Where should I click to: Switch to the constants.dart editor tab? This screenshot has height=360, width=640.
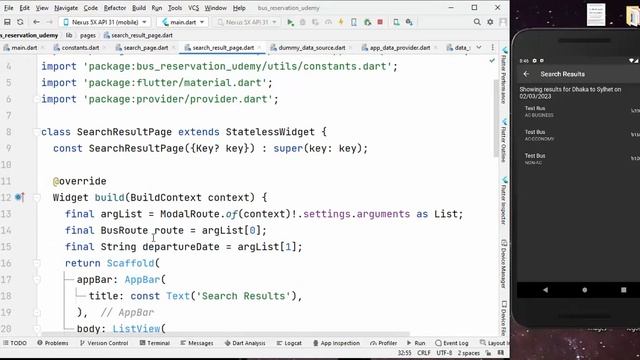tap(80, 48)
